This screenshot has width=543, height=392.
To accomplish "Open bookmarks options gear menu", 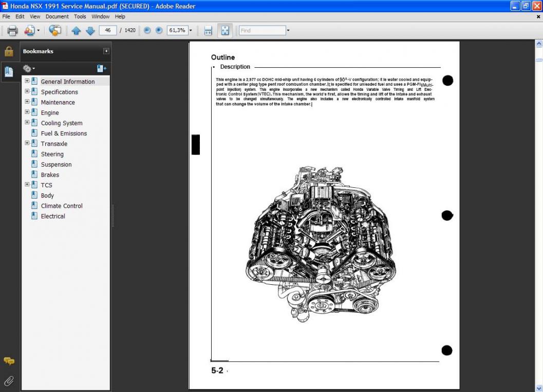I will click(x=29, y=69).
